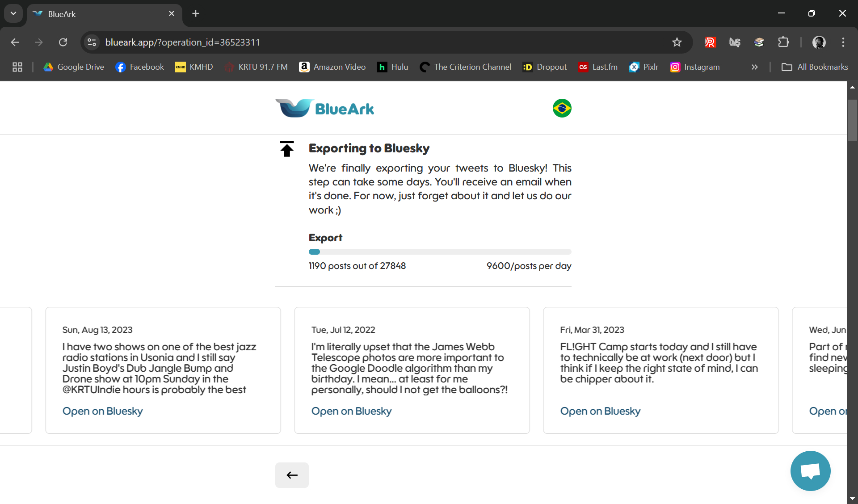Open the tab search dropdown arrow
Viewport: 858px width, 504px height.
coord(13,13)
